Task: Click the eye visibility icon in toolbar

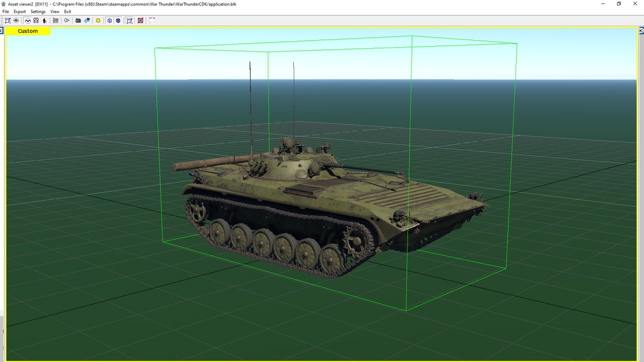Action: tap(16, 21)
